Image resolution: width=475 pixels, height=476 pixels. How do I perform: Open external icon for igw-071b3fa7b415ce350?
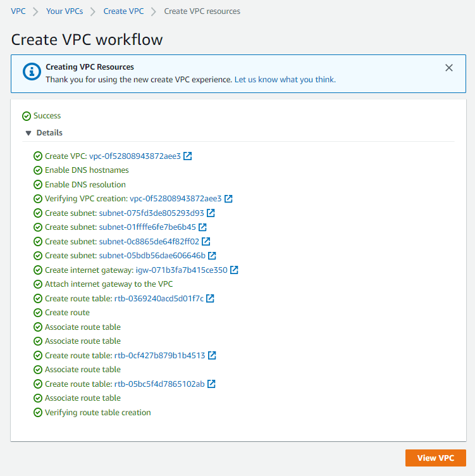coord(234,270)
